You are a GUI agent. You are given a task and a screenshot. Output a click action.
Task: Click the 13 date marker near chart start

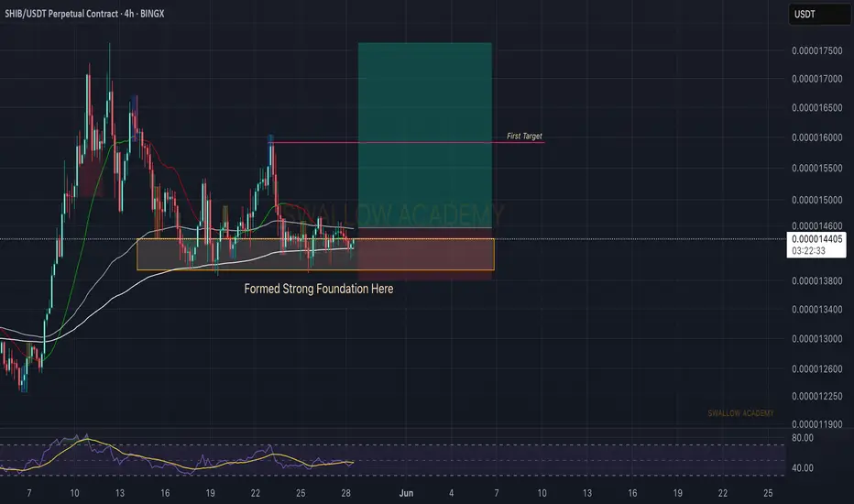pyautogui.click(x=120, y=493)
